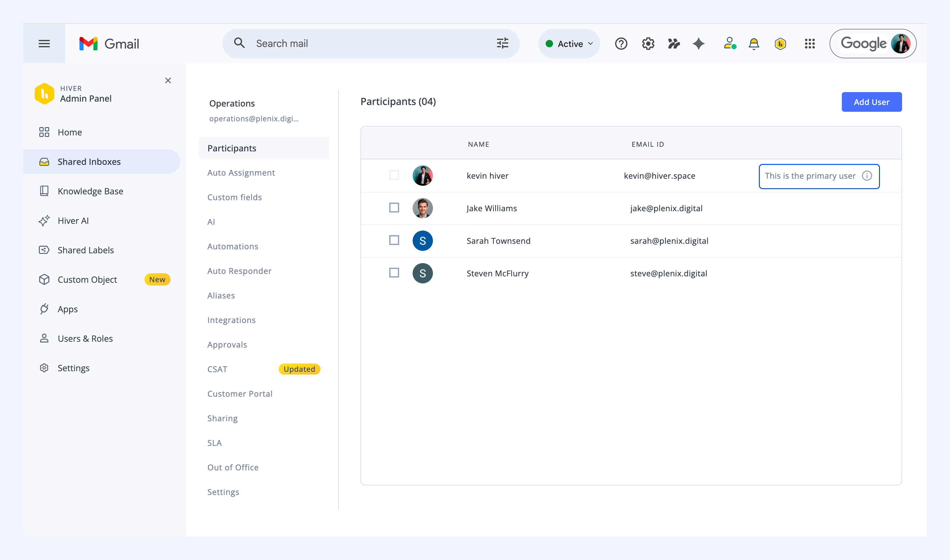
Task: Open the notifications bell
Action: coord(754,44)
